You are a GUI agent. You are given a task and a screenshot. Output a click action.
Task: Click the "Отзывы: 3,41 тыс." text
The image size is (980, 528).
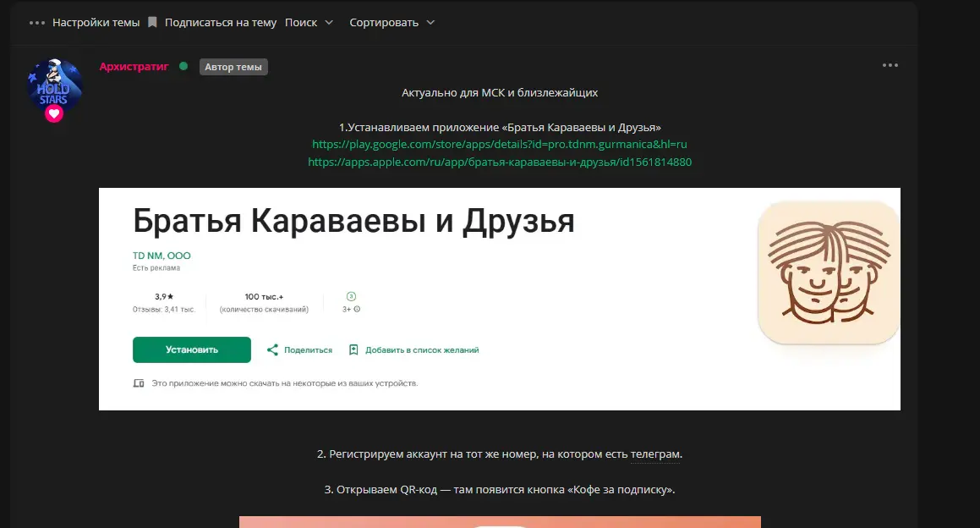point(164,309)
